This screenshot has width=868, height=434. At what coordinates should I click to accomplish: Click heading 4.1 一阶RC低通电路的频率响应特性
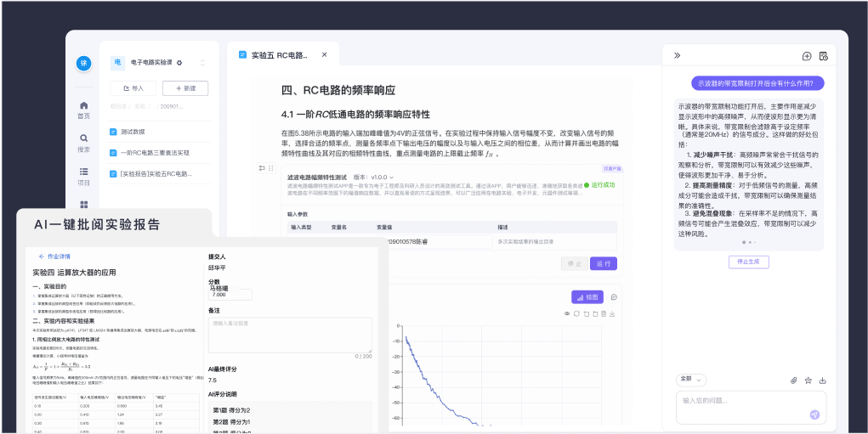(356, 115)
